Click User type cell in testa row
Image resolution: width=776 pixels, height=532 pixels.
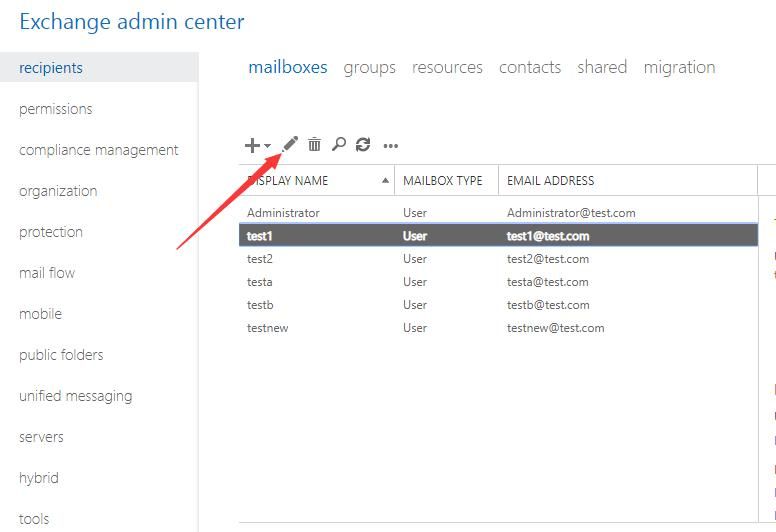pos(415,282)
